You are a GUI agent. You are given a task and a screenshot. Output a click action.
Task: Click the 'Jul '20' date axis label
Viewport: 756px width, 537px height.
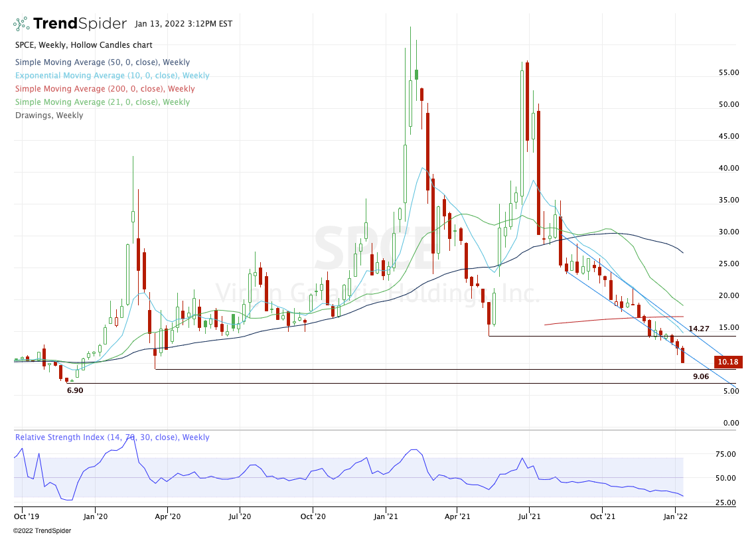tap(240, 516)
